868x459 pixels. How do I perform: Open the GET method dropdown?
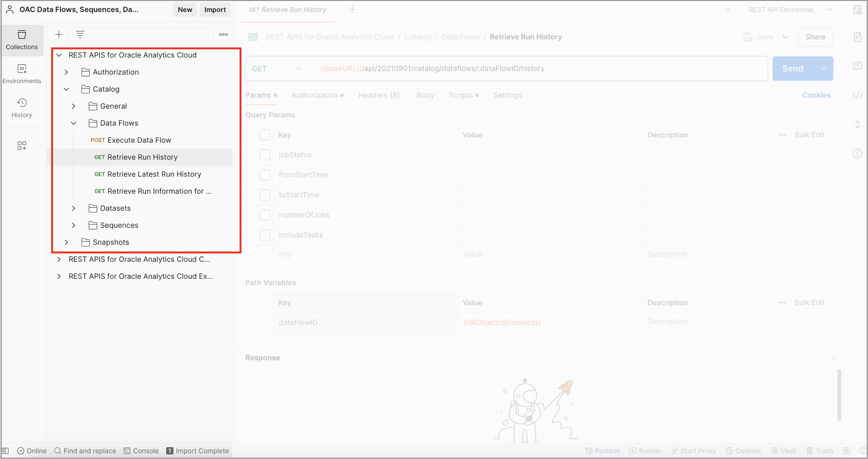point(277,69)
